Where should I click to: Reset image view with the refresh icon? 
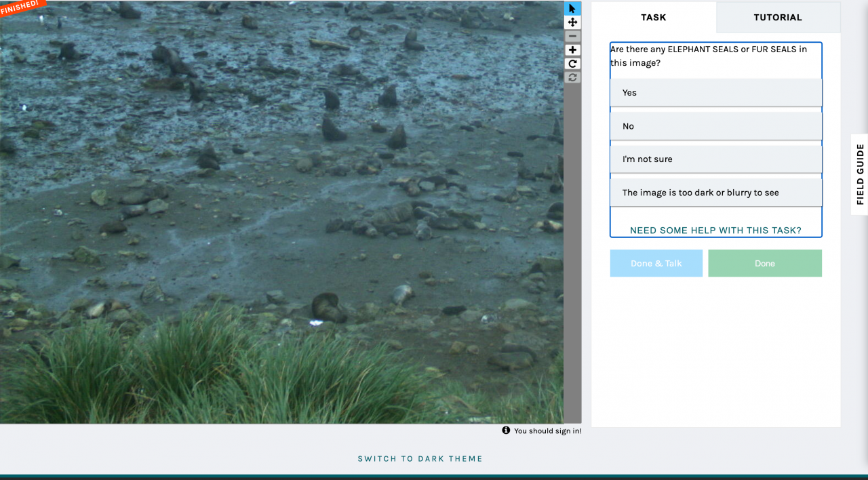point(572,77)
